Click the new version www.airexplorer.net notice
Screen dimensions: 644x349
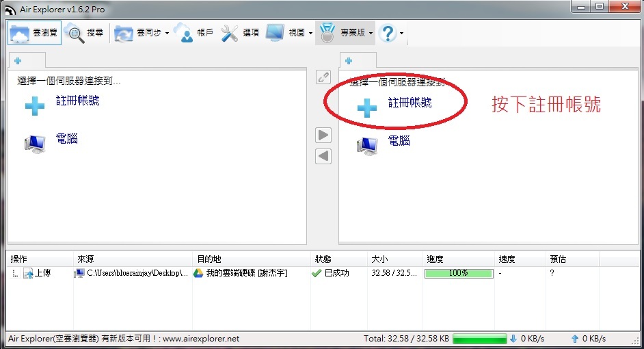coord(124,339)
